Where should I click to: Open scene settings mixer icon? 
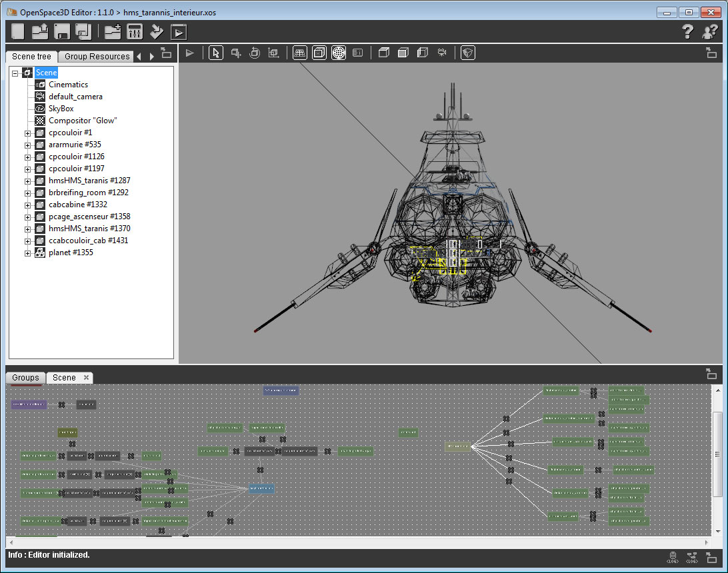[135, 31]
